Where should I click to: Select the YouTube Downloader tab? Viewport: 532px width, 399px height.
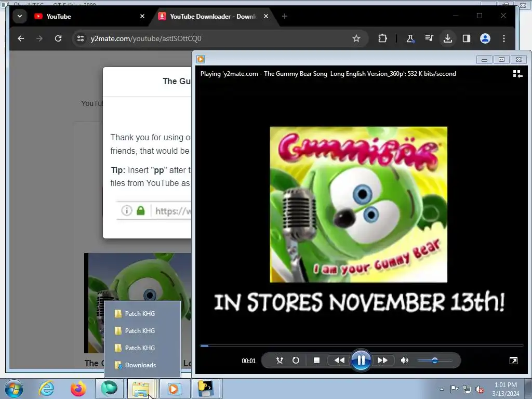[x=214, y=16]
